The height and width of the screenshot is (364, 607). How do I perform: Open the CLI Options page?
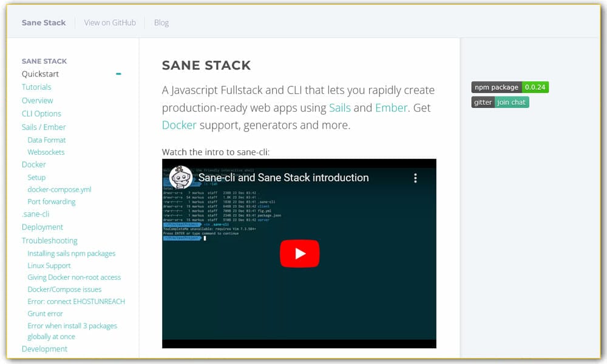coord(42,113)
